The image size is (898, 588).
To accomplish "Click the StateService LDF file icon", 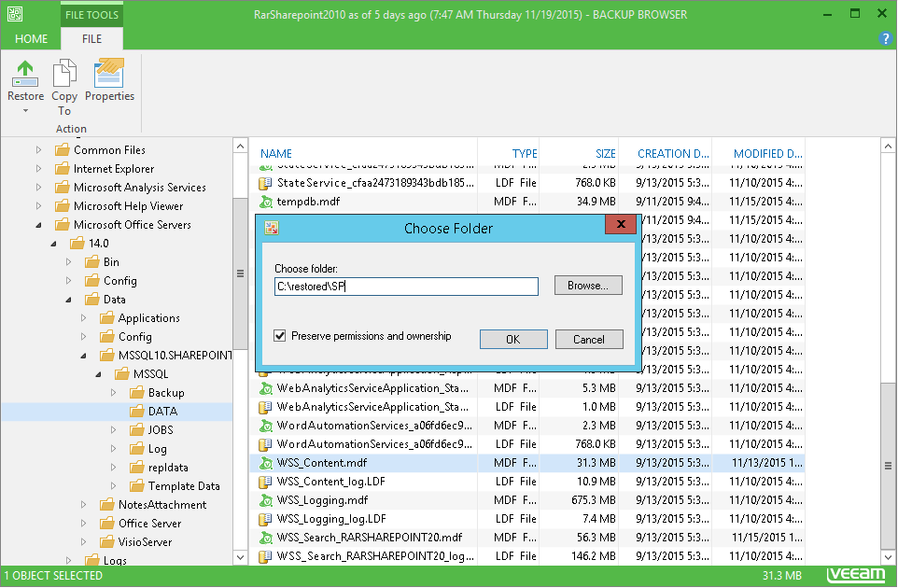I will 265,183.
